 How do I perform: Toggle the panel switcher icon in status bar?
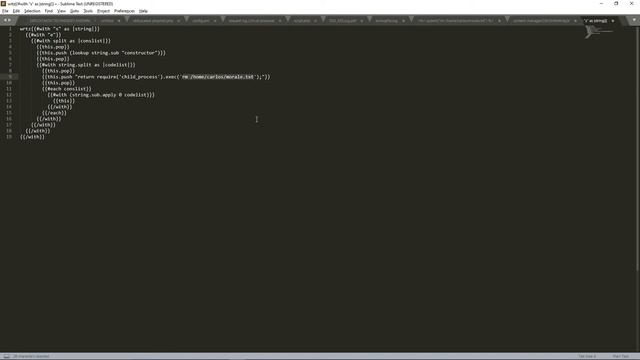[x=6, y=356]
